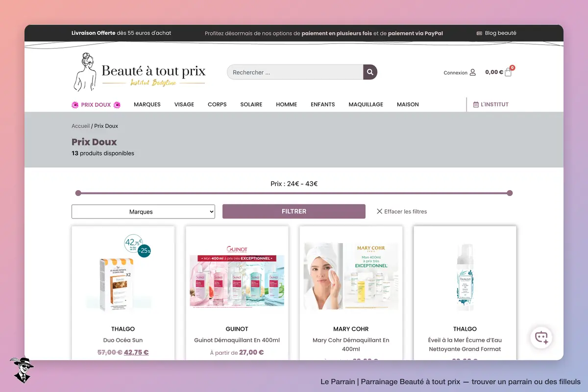This screenshot has width=588, height=392.
Task: Open the Blog beauté link
Action: [x=501, y=33]
